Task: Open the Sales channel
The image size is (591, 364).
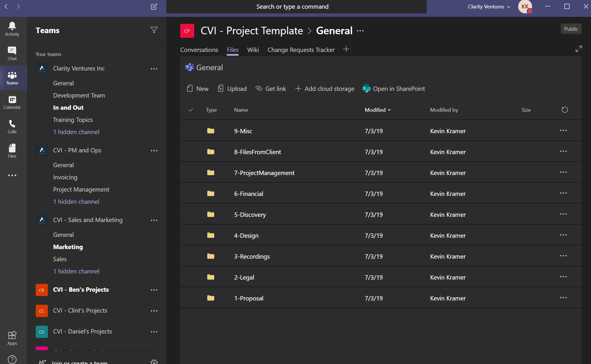Action: [x=60, y=259]
